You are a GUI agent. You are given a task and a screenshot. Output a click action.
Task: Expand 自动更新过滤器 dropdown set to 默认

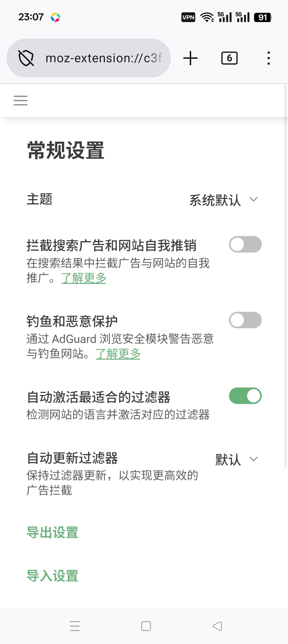pyautogui.click(x=236, y=460)
